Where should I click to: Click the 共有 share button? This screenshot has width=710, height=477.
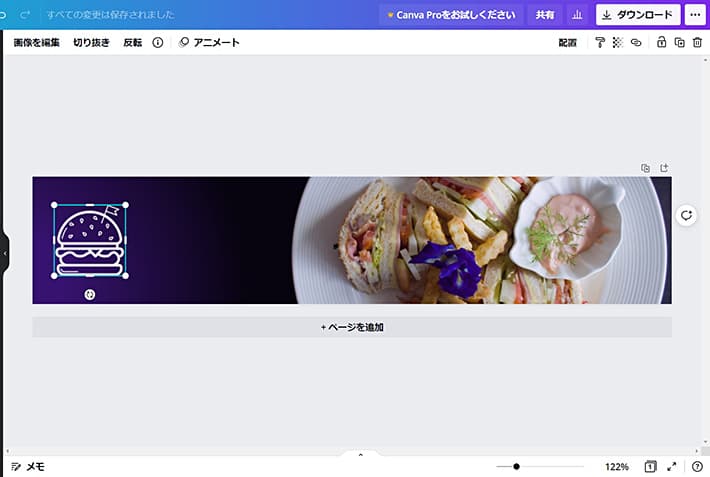click(x=545, y=15)
